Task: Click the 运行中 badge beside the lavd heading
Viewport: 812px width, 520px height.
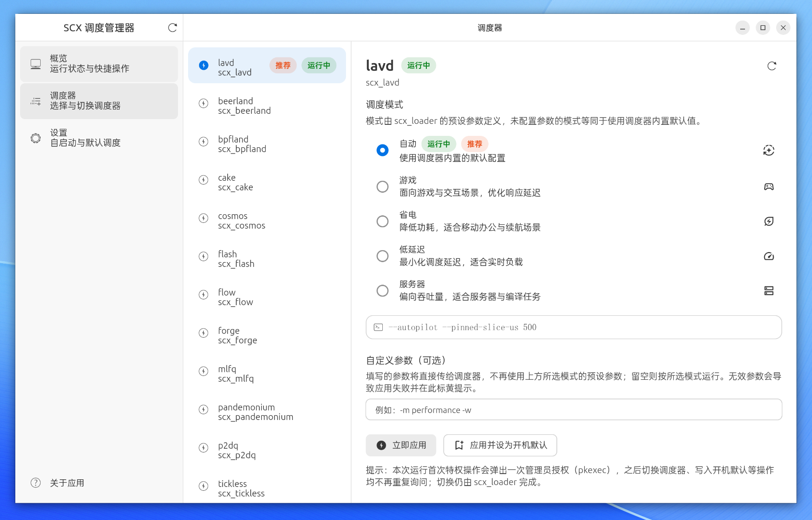Action: (x=418, y=66)
